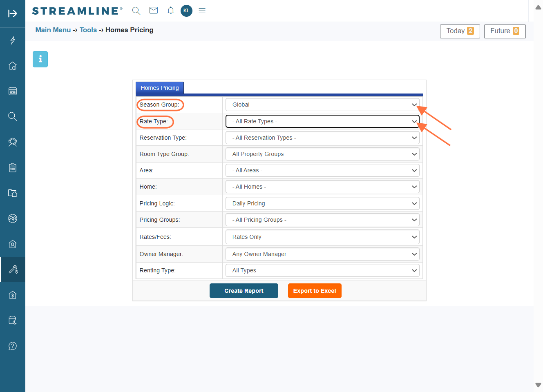Select the wrench Tools sidebar icon
Image resolution: width=543 pixels, height=392 pixels.
[13, 269]
